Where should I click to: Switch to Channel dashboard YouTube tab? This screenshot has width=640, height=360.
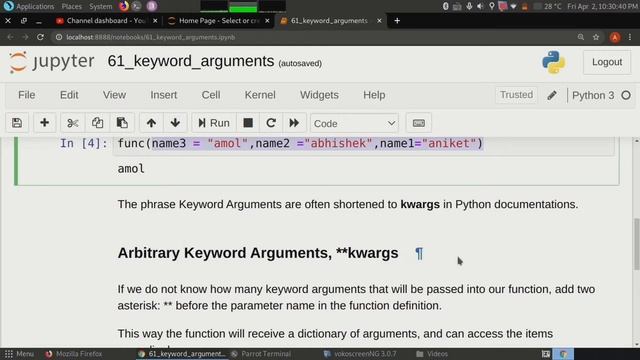tap(106, 21)
